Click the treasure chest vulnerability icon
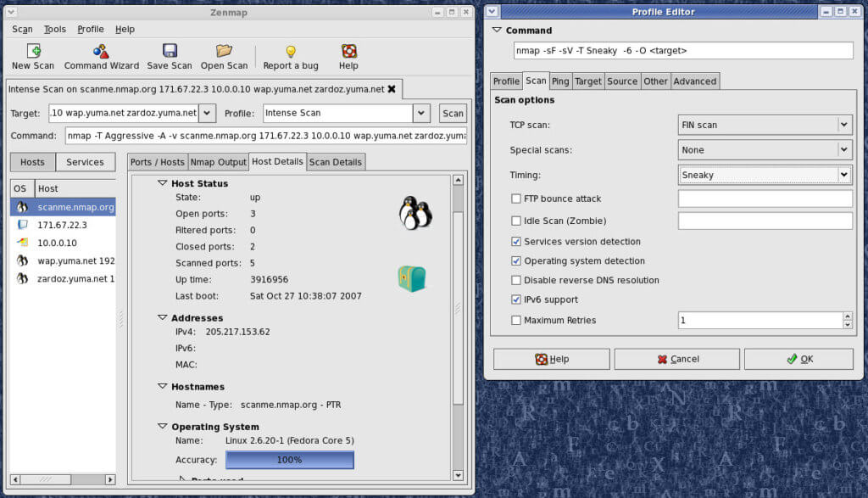Image resolution: width=868 pixels, height=498 pixels. pos(412,278)
